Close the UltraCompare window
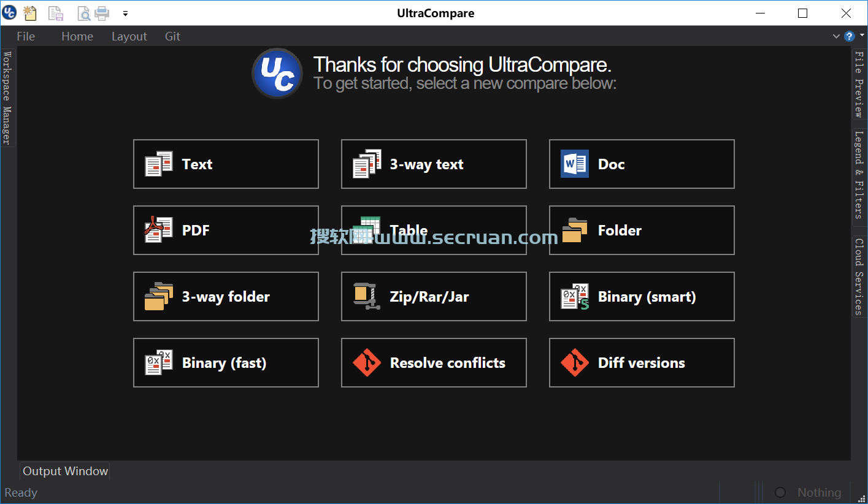 tap(846, 13)
